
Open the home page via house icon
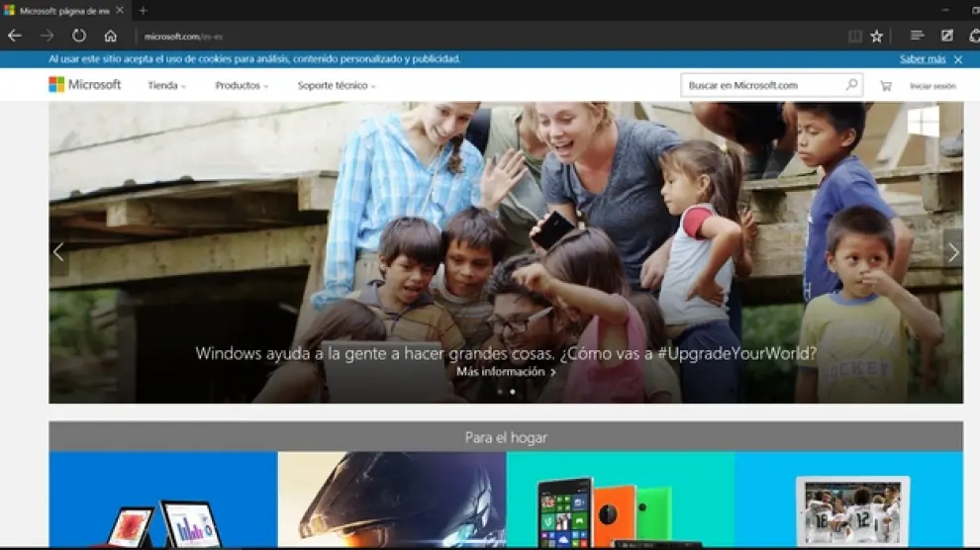[110, 36]
